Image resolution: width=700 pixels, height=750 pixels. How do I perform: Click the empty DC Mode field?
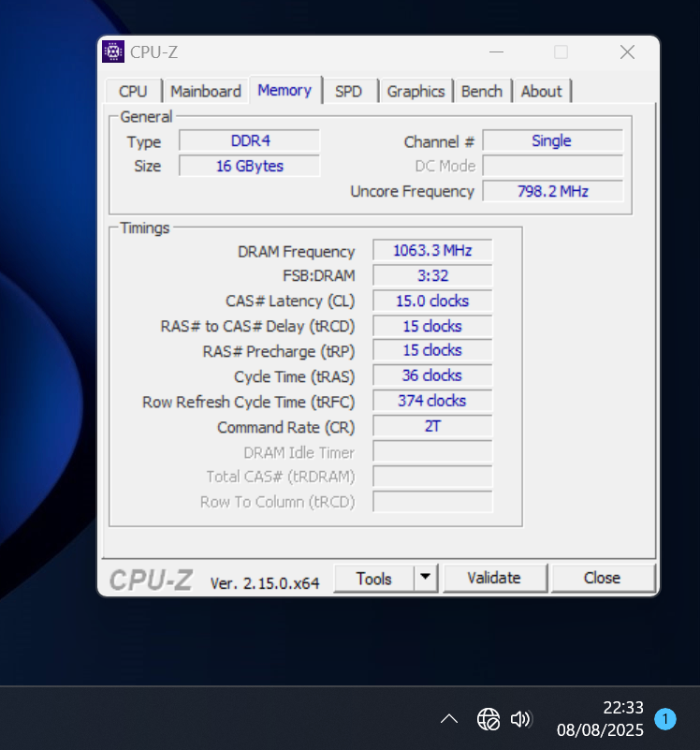(x=553, y=166)
